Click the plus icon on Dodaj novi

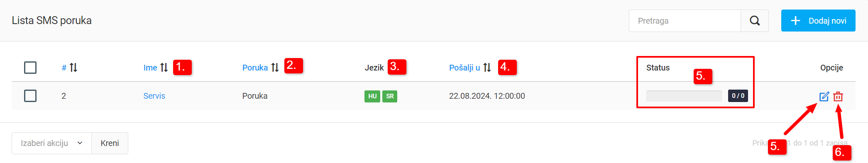(x=795, y=21)
